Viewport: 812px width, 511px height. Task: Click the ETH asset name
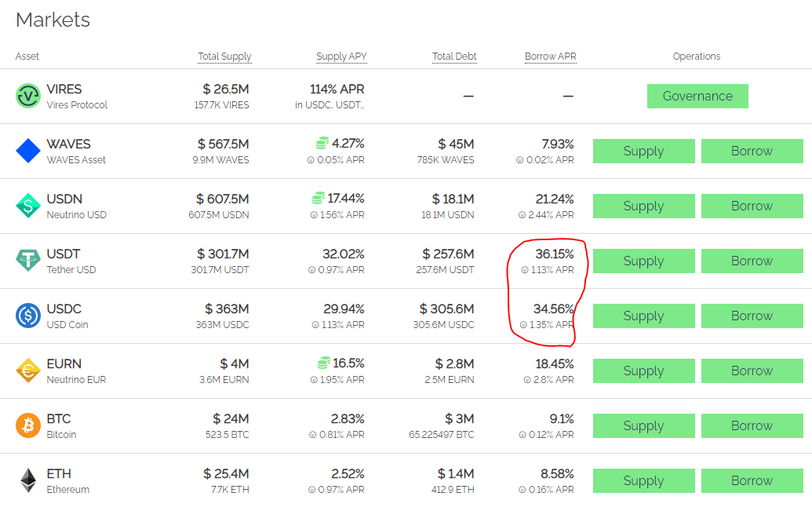click(x=59, y=473)
